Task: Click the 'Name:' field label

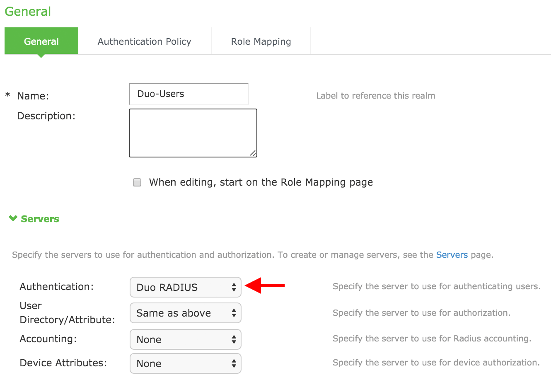Action: pyautogui.click(x=33, y=96)
